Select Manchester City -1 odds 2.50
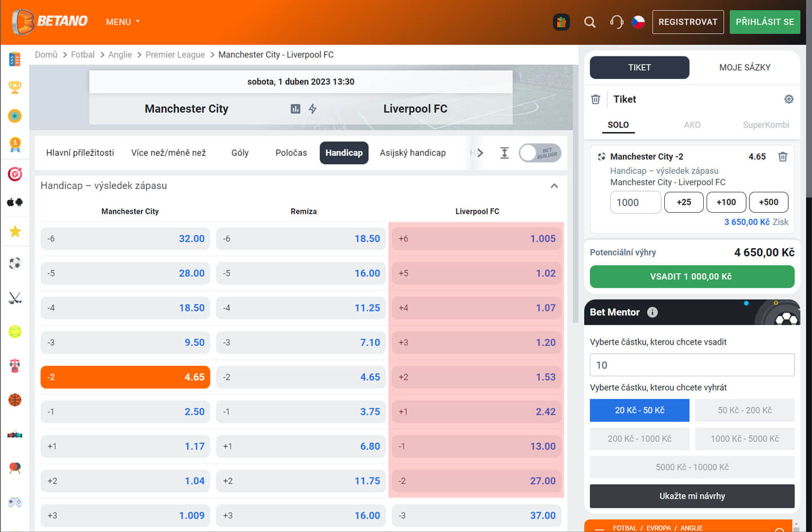This screenshot has width=812, height=532. (x=125, y=412)
